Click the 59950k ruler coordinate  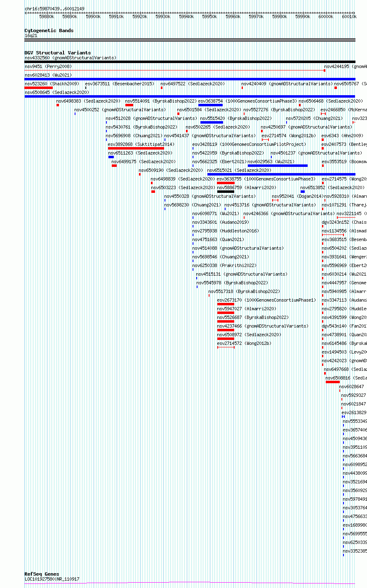209,16
